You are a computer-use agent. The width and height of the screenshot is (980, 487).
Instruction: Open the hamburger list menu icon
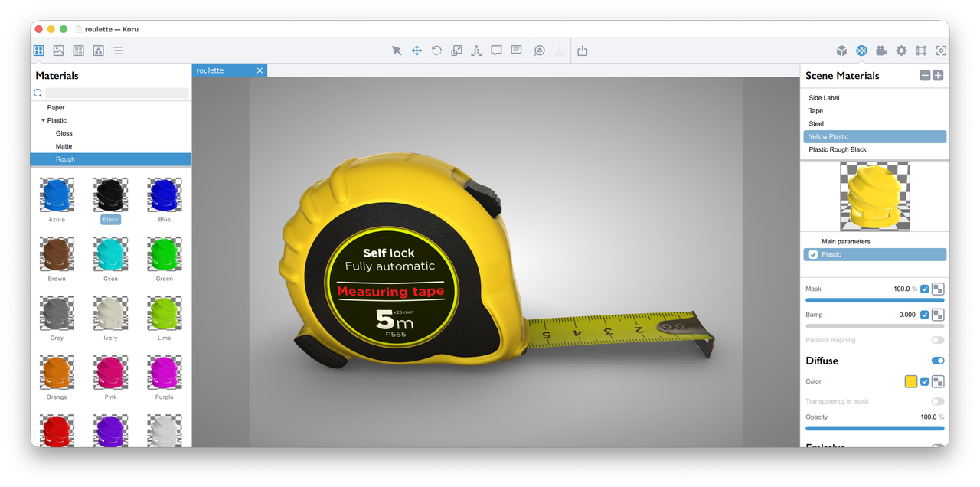[x=119, y=51]
